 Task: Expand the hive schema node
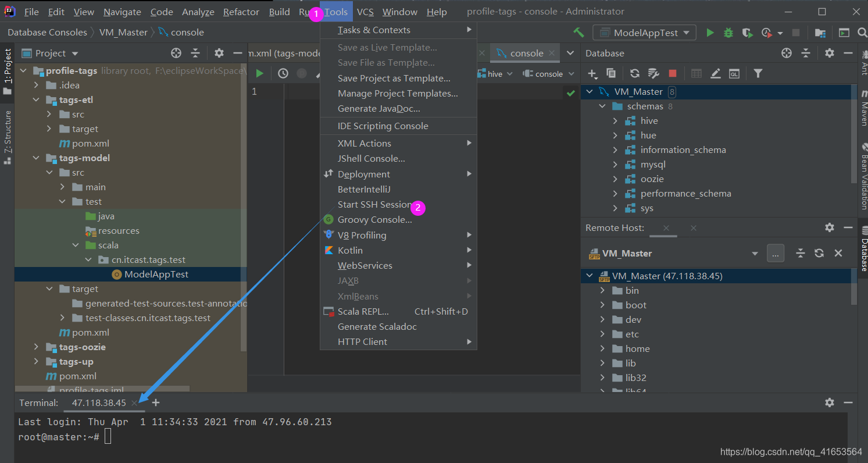615,121
